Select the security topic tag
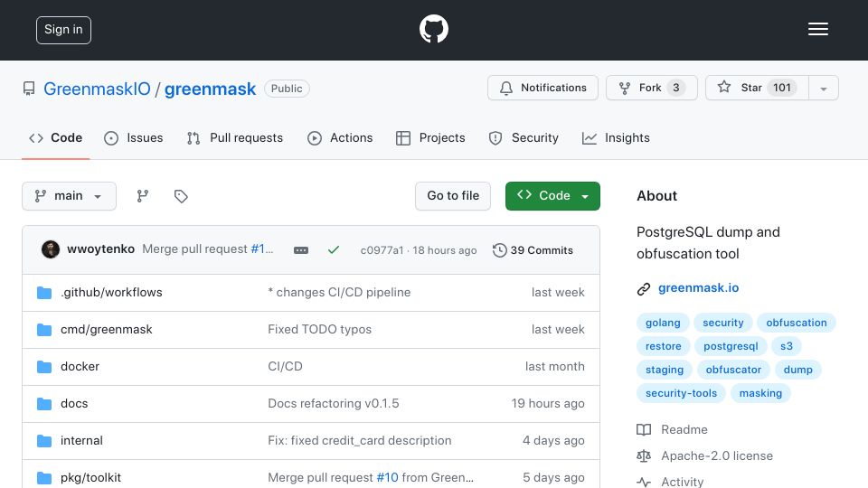 click(723, 323)
